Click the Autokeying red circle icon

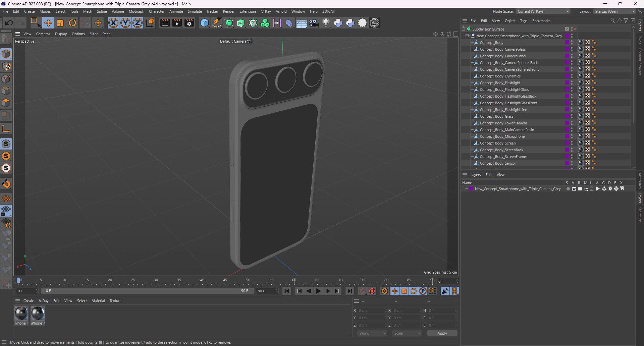(372, 291)
